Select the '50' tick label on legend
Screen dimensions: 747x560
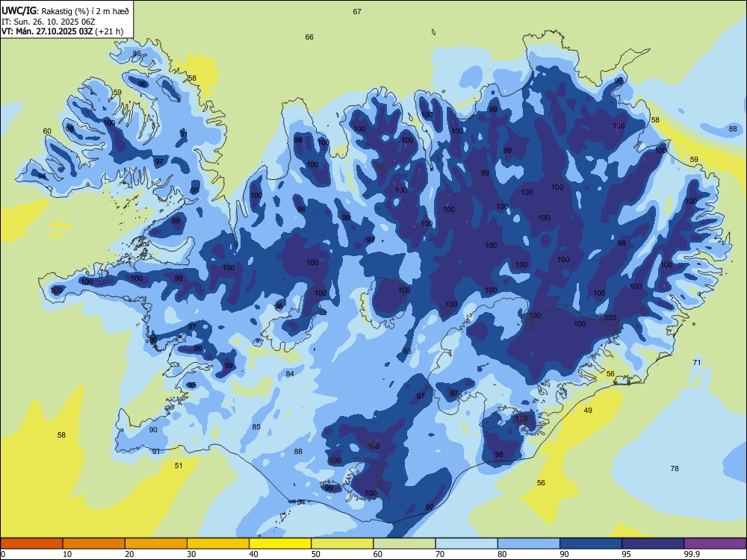pyautogui.click(x=315, y=554)
